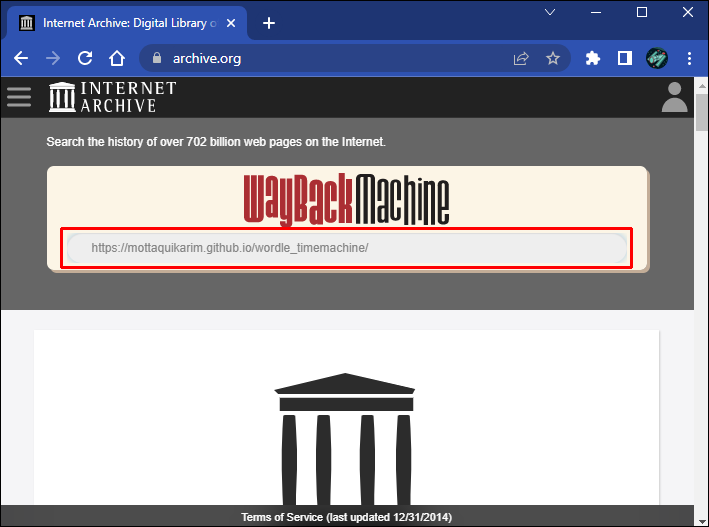Focus the Wayback Machine URL search field
709x527 pixels.
347,248
